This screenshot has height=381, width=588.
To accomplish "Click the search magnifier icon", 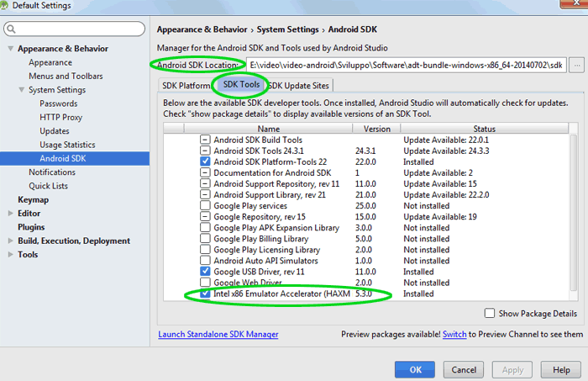I will (11, 29).
